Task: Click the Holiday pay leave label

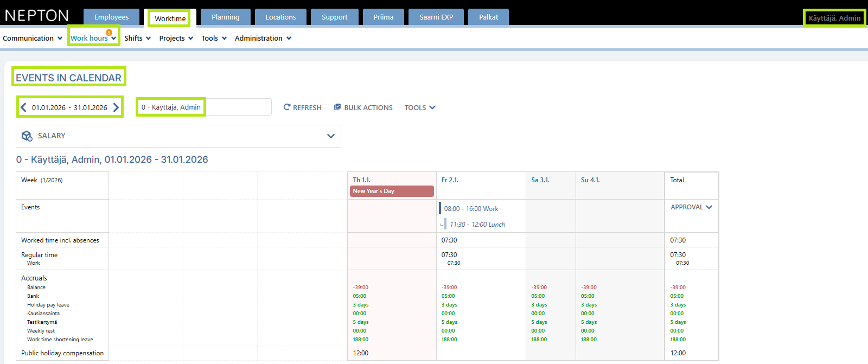Action: 48,305
